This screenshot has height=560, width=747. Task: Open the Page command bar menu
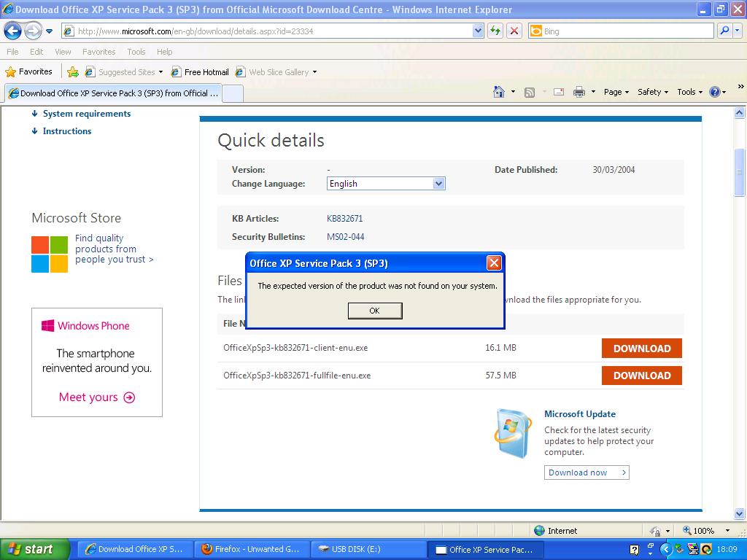tap(616, 92)
